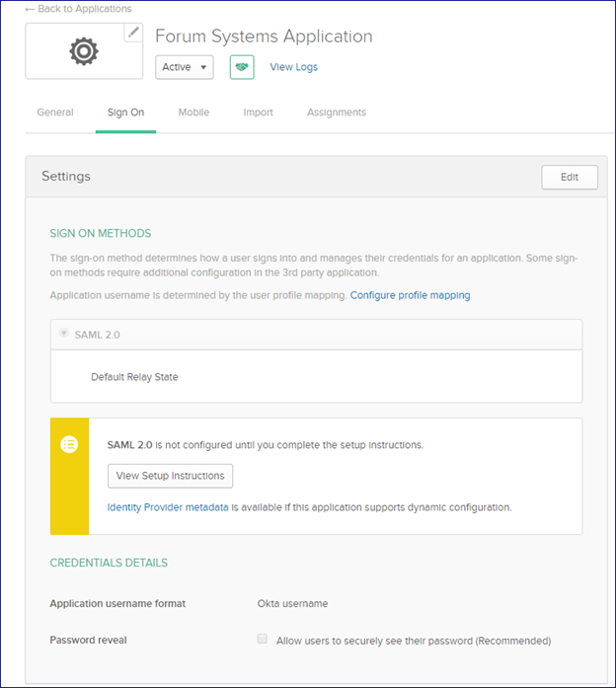616x688 pixels.
Task: Open Identity Provider metadata link
Action: pyautogui.click(x=168, y=507)
